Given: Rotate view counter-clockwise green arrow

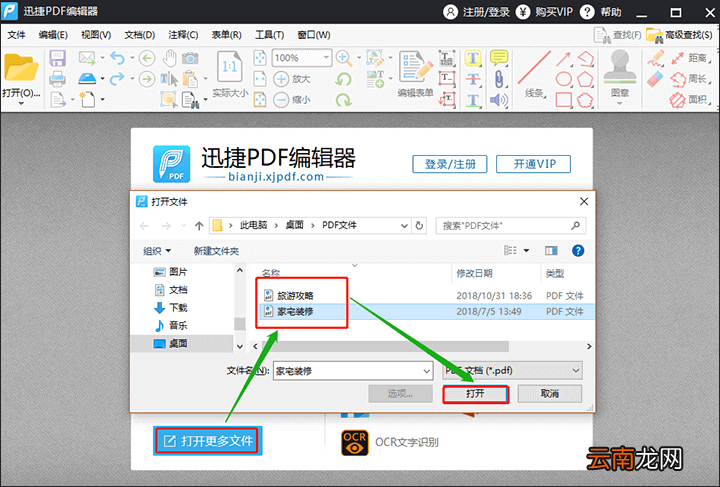Looking at the screenshot, I should click(343, 79).
